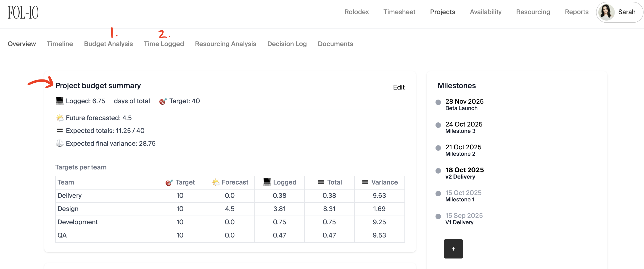Open the Time Logged tab

point(164,44)
